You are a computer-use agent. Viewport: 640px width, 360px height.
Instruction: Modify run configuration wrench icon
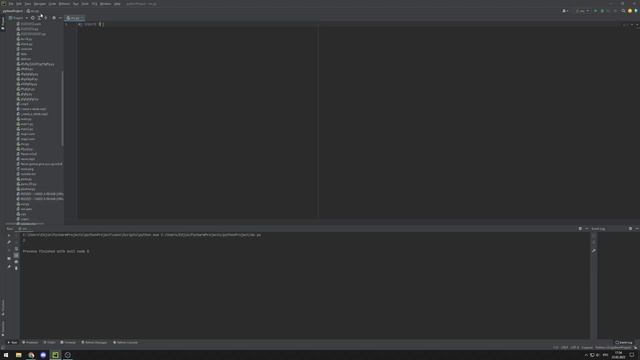click(x=9, y=242)
